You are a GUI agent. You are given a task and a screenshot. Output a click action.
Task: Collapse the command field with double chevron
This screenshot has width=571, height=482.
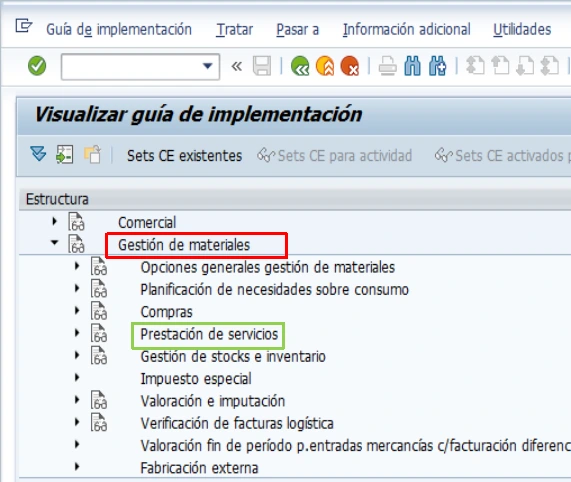click(237, 66)
